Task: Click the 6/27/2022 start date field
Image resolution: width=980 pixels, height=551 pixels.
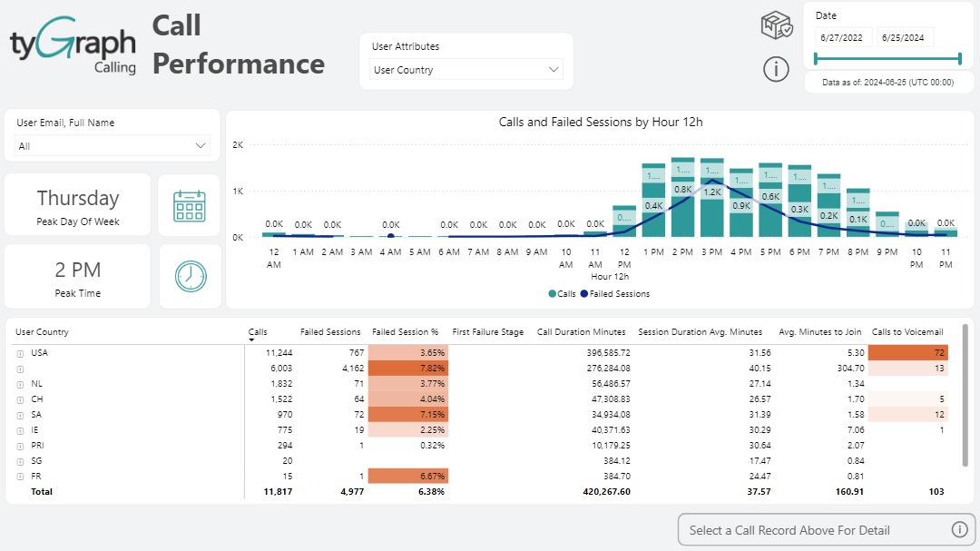Action: (x=841, y=38)
